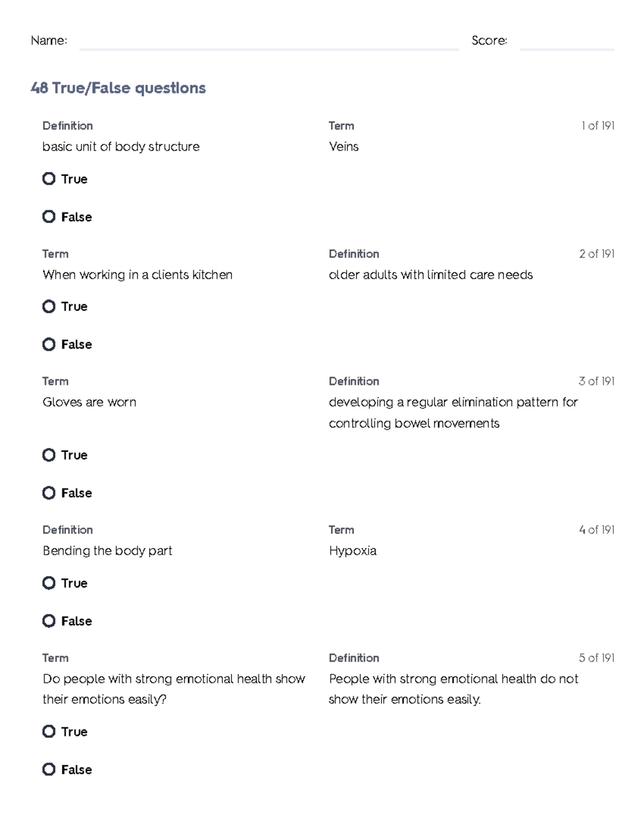
Task: Click the term Hypoxia
Action: 353,551
